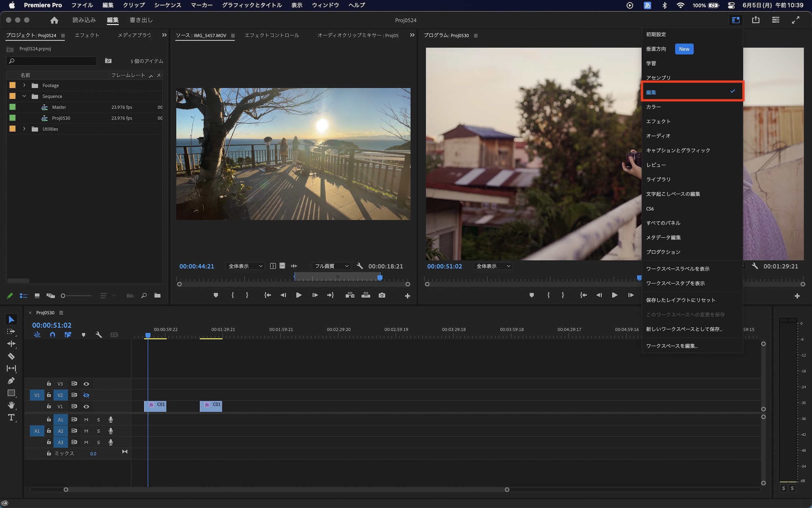Open the シーケンス menu in menu bar
The height and width of the screenshot is (508, 812).
tap(167, 5)
